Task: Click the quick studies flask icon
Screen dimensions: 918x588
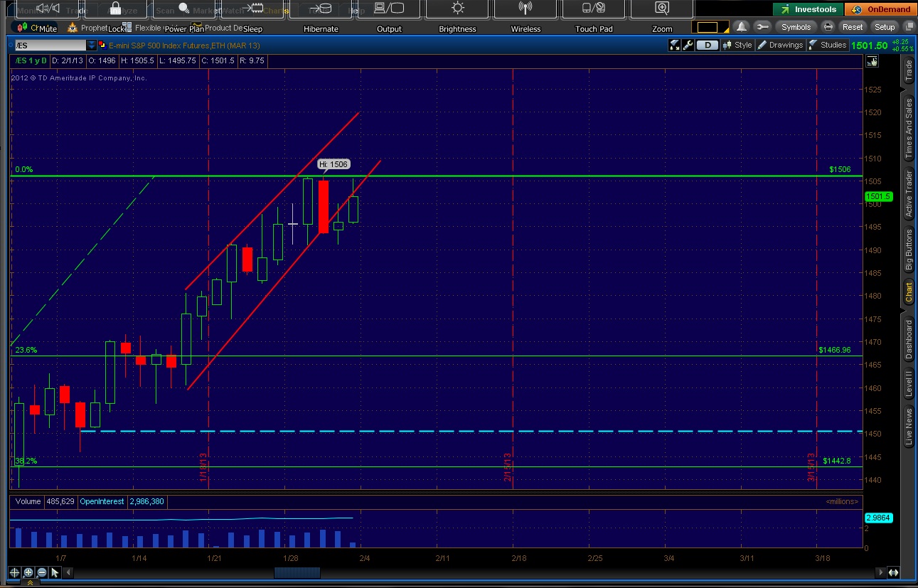Action: (674, 45)
